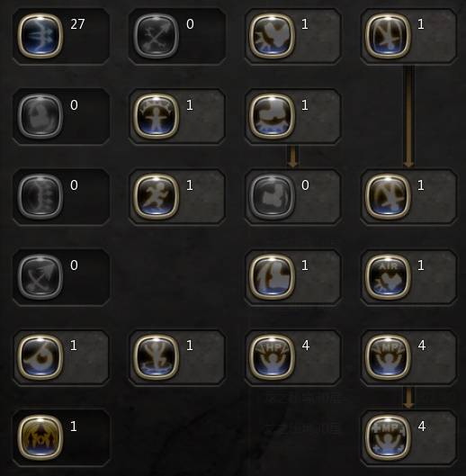Select the AIR skill icon
The height and width of the screenshot is (476, 466).
[x=388, y=277]
